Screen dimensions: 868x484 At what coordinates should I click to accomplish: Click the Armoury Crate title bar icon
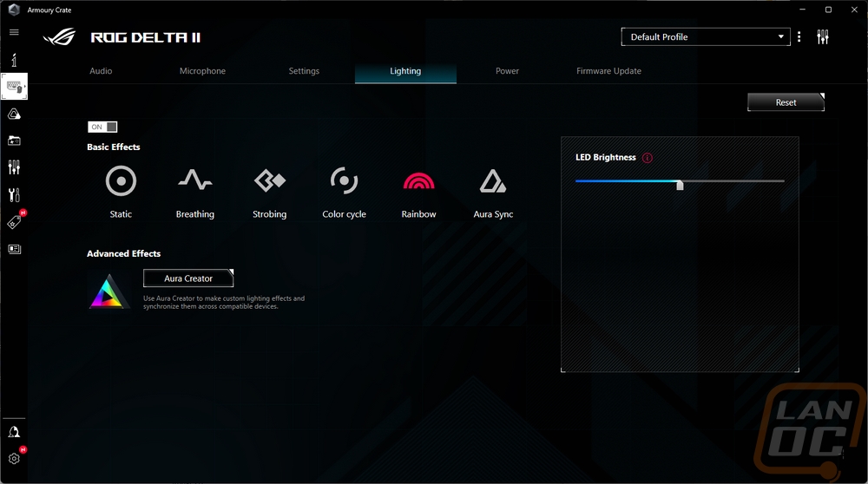(15, 10)
